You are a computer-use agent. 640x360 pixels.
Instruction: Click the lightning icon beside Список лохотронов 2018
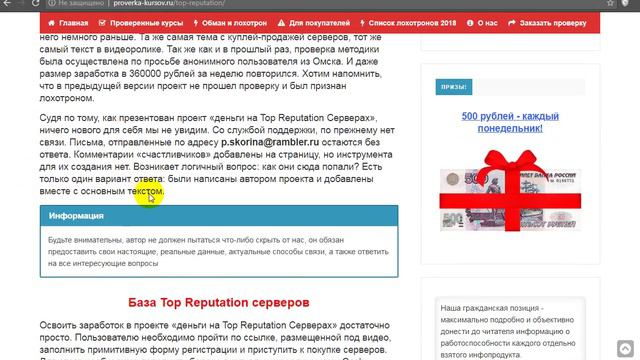[362, 23]
